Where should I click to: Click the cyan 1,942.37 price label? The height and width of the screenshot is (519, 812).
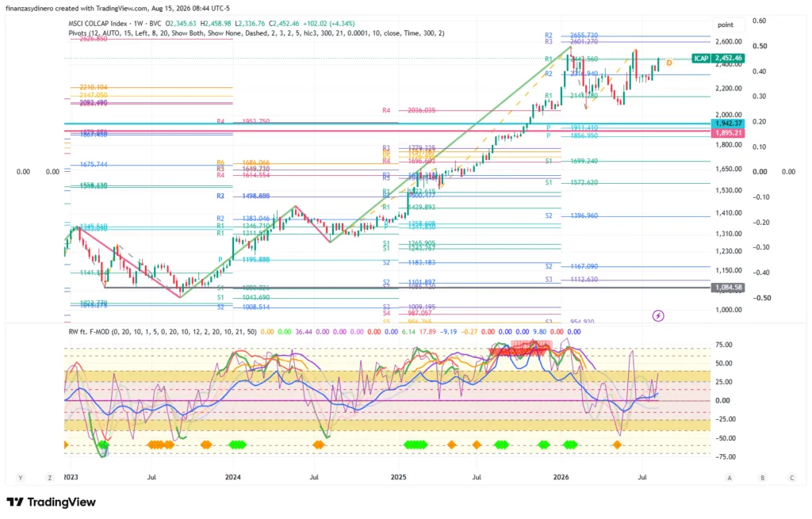pyautogui.click(x=728, y=123)
